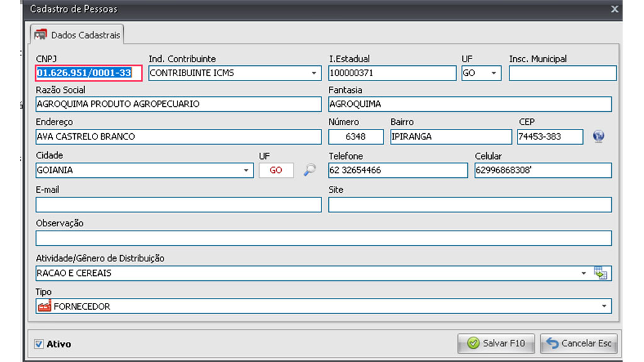Open the Ind. Contribuinte dropdown
Screen dimensions: 644x362
[314, 73]
